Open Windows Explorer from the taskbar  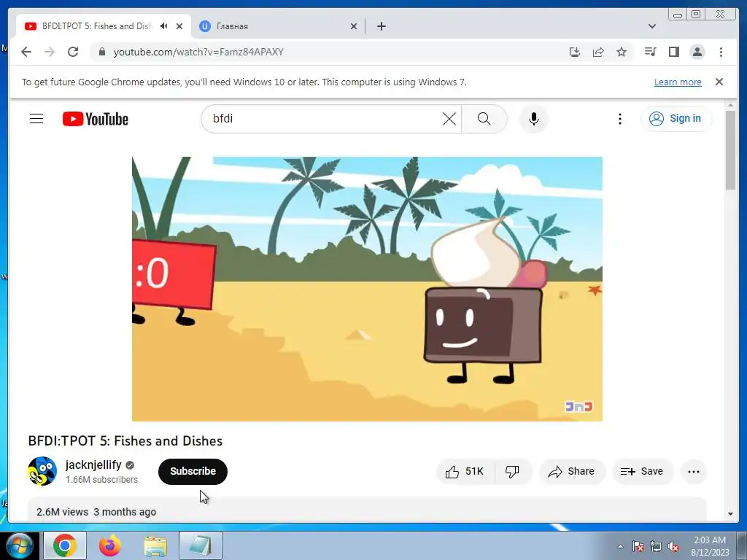point(155,545)
